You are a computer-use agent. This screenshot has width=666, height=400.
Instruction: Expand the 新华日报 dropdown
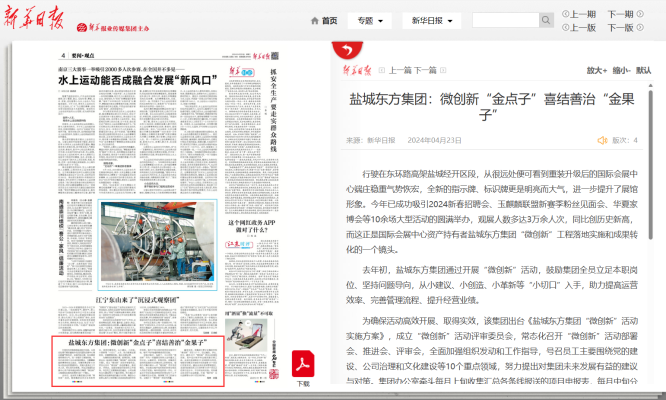pos(433,20)
